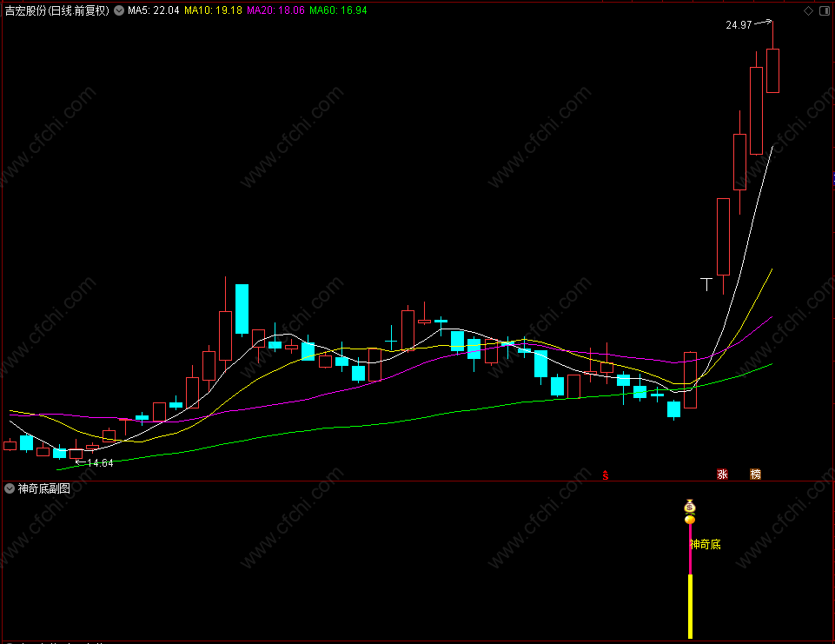Click the 神奇底副图 panel title
This screenshot has width=835, height=644.
[x=44, y=488]
